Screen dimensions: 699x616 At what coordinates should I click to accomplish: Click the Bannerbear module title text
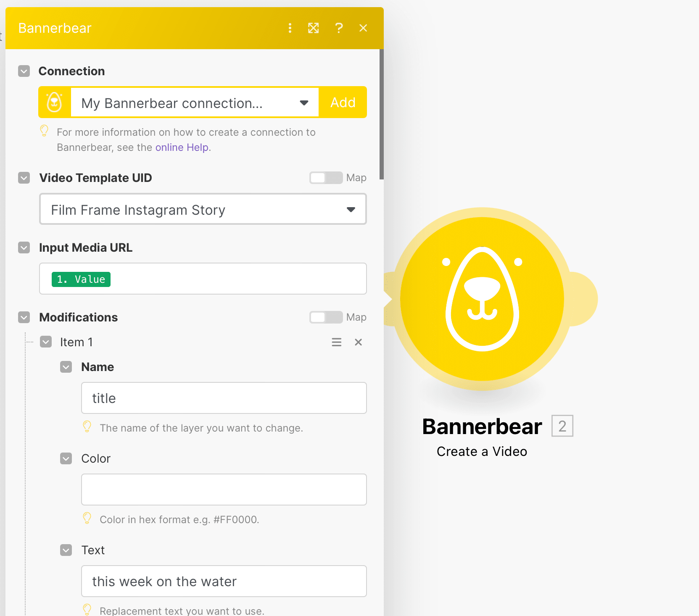[x=482, y=426]
